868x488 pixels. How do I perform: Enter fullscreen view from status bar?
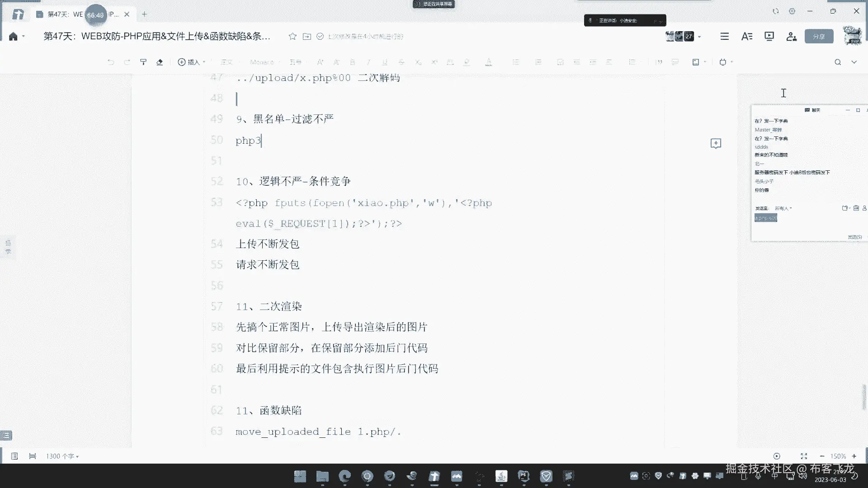point(804,456)
